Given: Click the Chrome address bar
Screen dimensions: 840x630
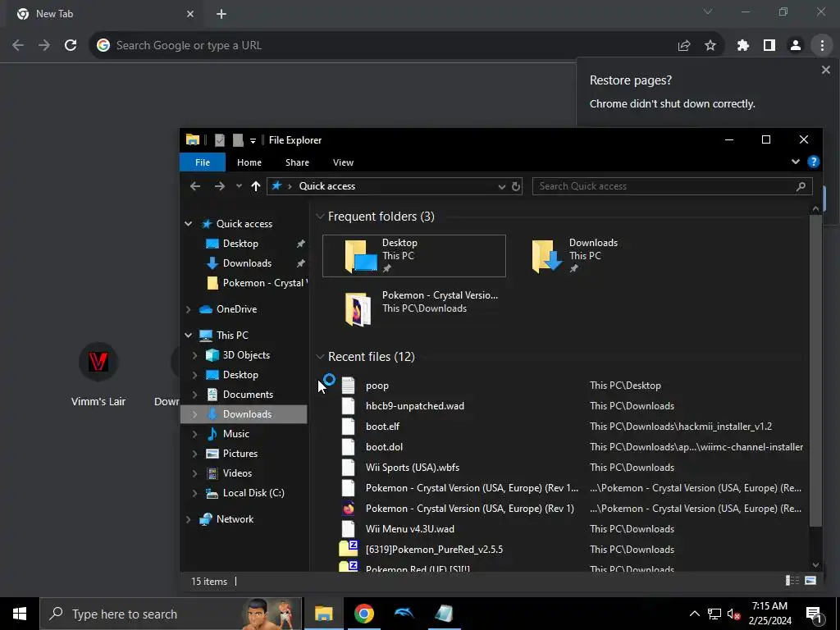Looking at the screenshot, I should click(386, 46).
